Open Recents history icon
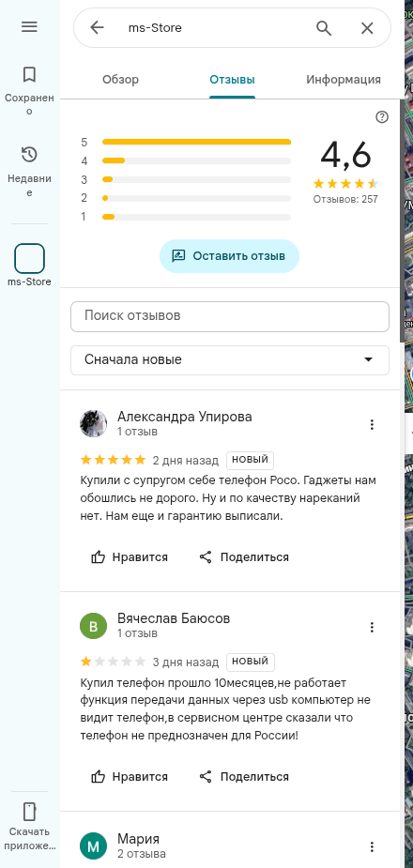Screen dimensions: 413x868 point(29,155)
